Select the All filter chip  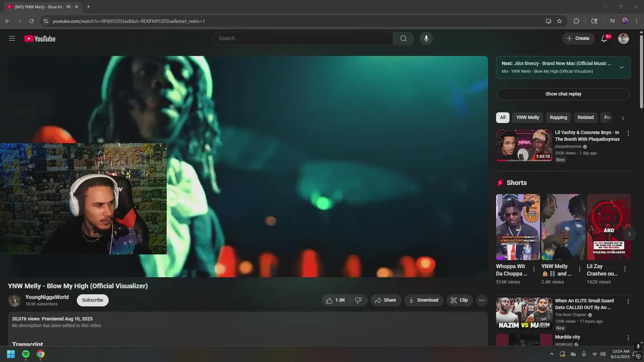coord(503,118)
